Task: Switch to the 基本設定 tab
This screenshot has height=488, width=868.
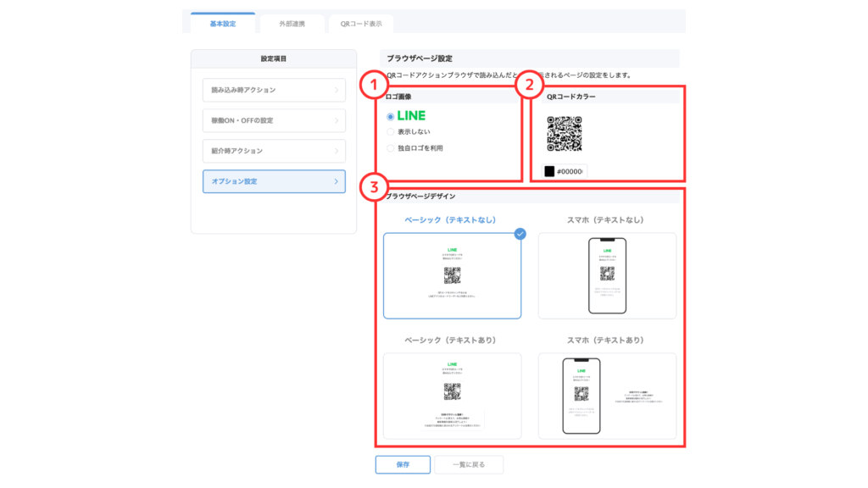Action: 223,24
